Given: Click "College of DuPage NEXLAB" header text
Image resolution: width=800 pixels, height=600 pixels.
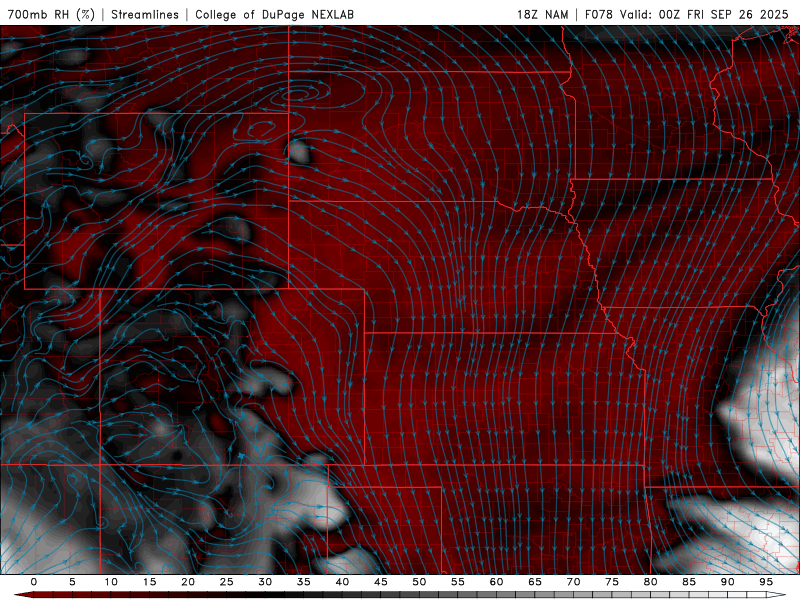Looking at the screenshot, I should [x=274, y=14].
